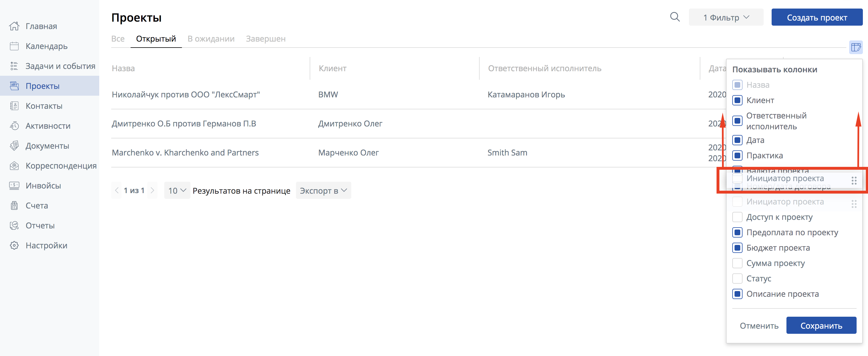Click the Активности history icon
Viewport: 868px width, 356px height.
coord(14,126)
